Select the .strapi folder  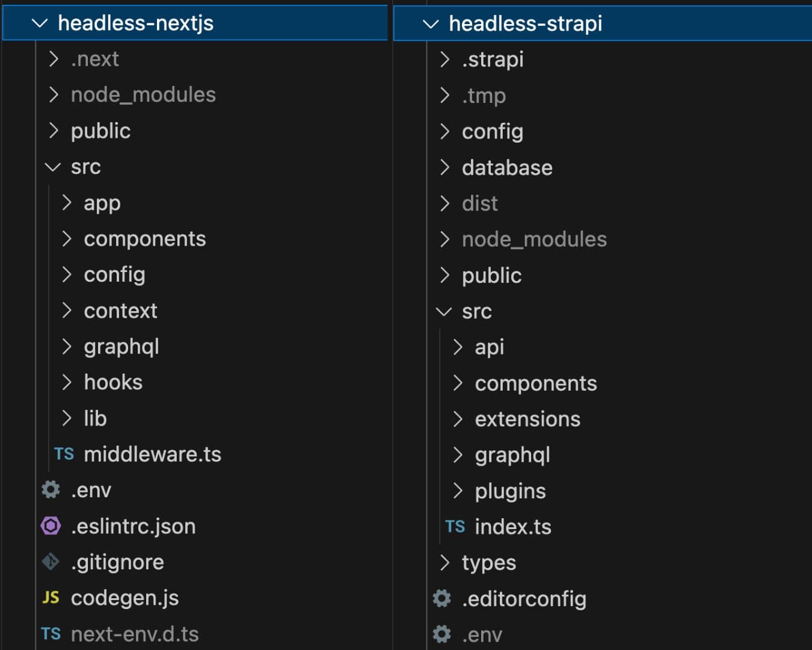coord(493,60)
